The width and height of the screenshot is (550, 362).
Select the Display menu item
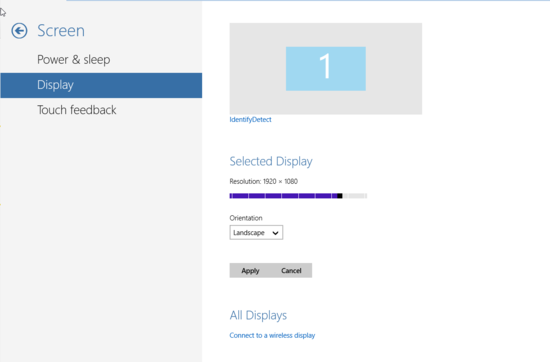(x=101, y=85)
